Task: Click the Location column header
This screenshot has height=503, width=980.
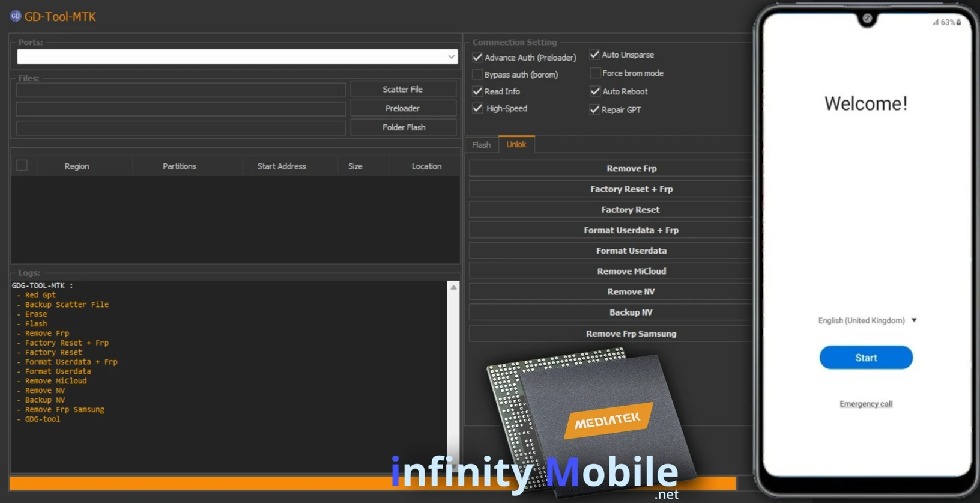Action: [426, 166]
